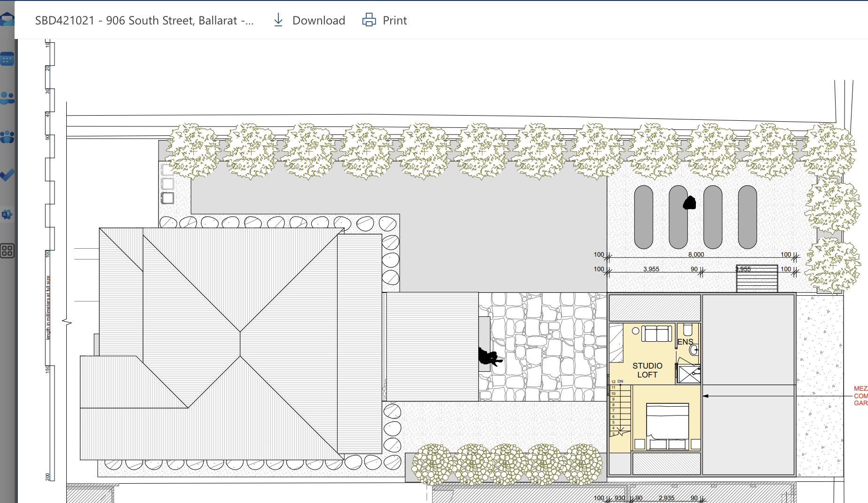Open the More apps grid icon

[7, 251]
